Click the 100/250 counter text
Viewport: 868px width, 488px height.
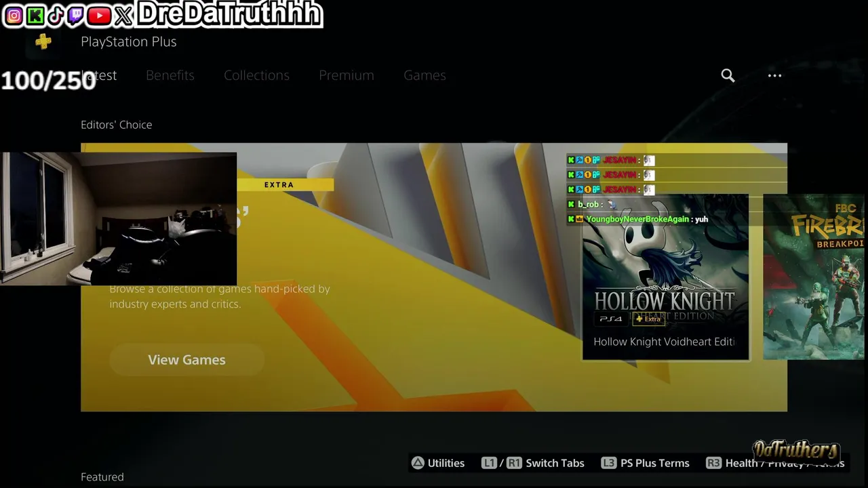click(48, 81)
